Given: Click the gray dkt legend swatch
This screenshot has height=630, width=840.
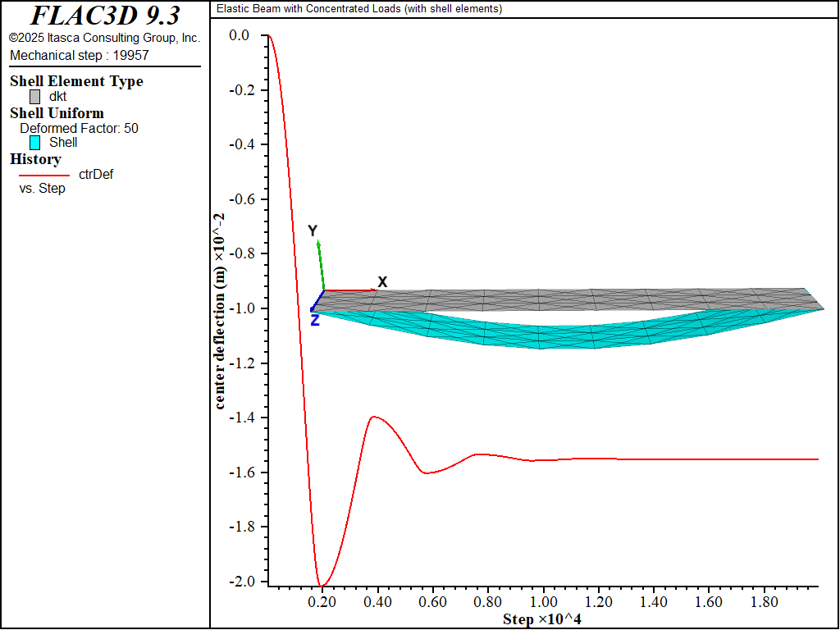Looking at the screenshot, I should (34, 96).
